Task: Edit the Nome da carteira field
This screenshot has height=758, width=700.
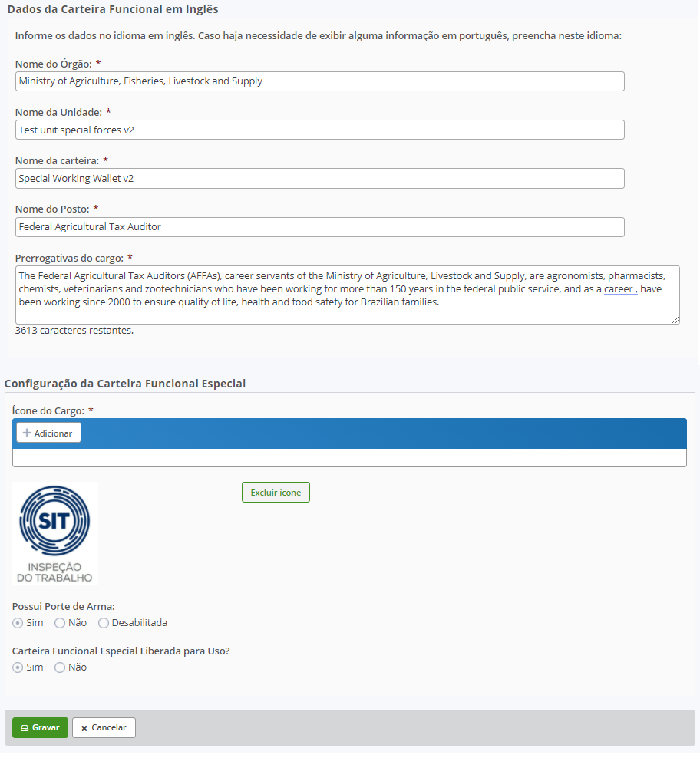Action: pos(319,179)
